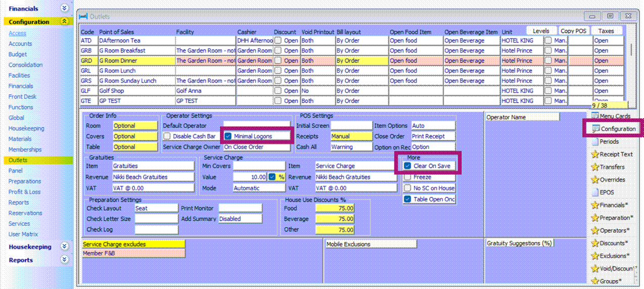This screenshot has width=644, height=289.
Task: Open the Cash All field set to Warning
Action: [x=351, y=147]
